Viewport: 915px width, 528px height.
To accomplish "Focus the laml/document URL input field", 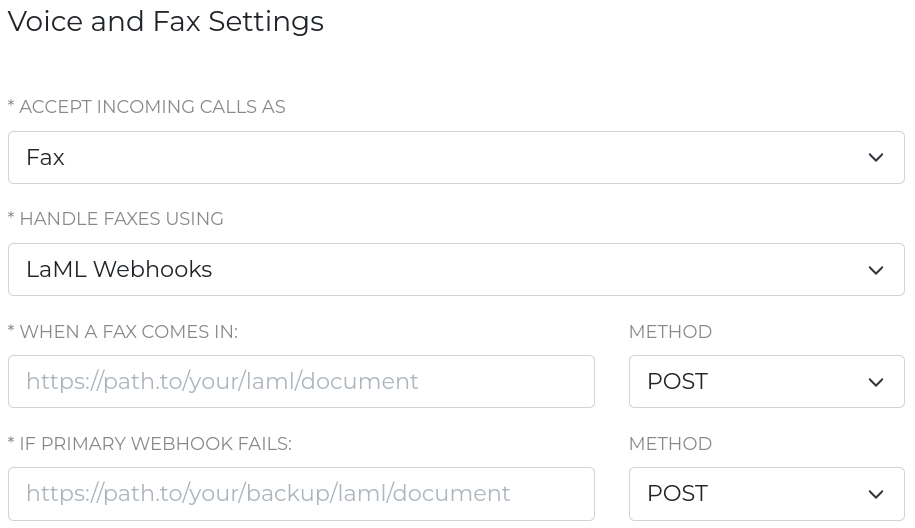I will point(301,382).
